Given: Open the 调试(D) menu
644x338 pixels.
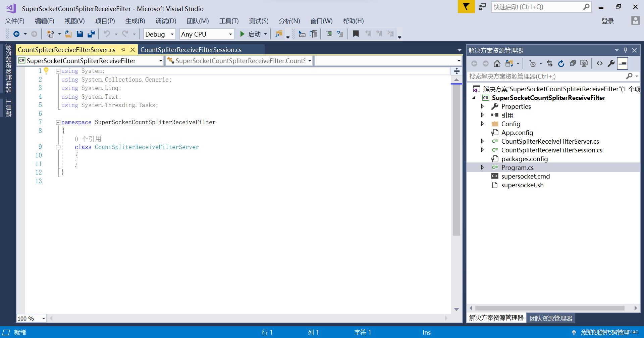Looking at the screenshot, I should coord(166,21).
